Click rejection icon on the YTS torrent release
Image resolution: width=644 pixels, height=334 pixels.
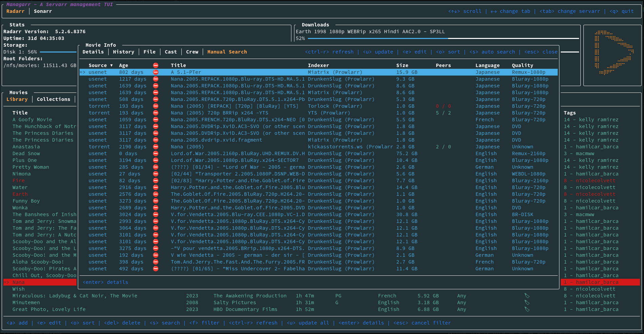(x=156, y=113)
